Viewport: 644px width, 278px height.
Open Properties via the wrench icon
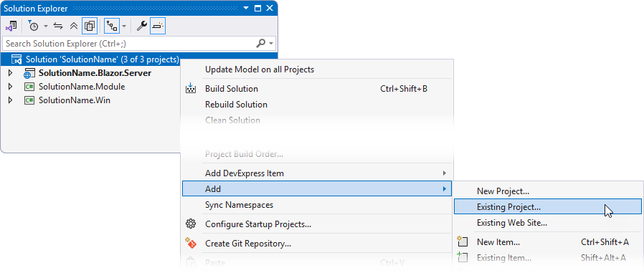pyautogui.click(x=142, y=27)
